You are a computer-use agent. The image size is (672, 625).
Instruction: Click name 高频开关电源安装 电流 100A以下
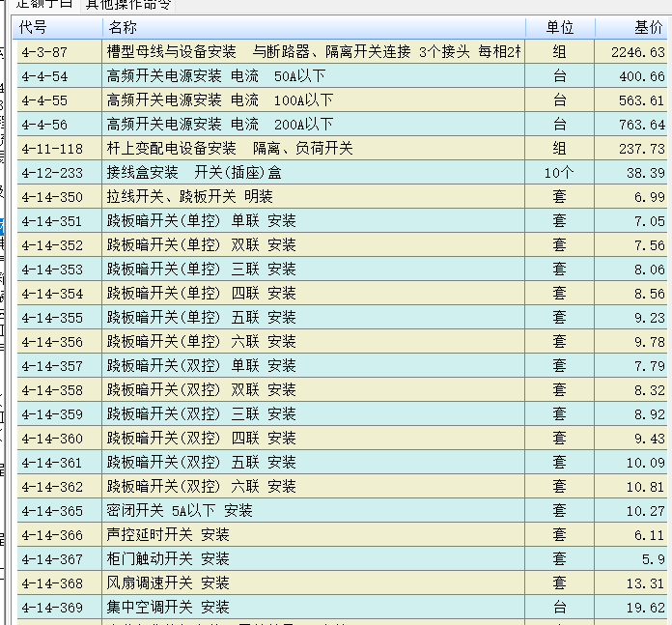(220, 100)
